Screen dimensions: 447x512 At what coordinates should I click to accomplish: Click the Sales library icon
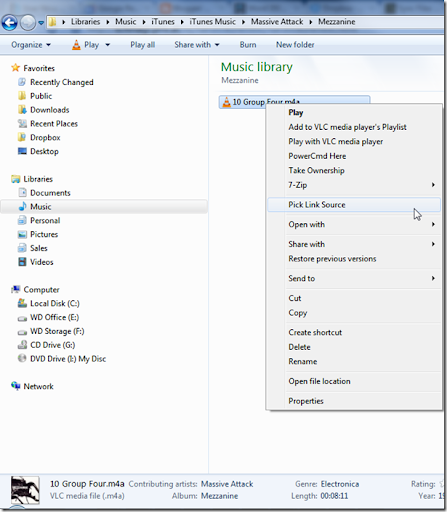[x=22, y=248]
